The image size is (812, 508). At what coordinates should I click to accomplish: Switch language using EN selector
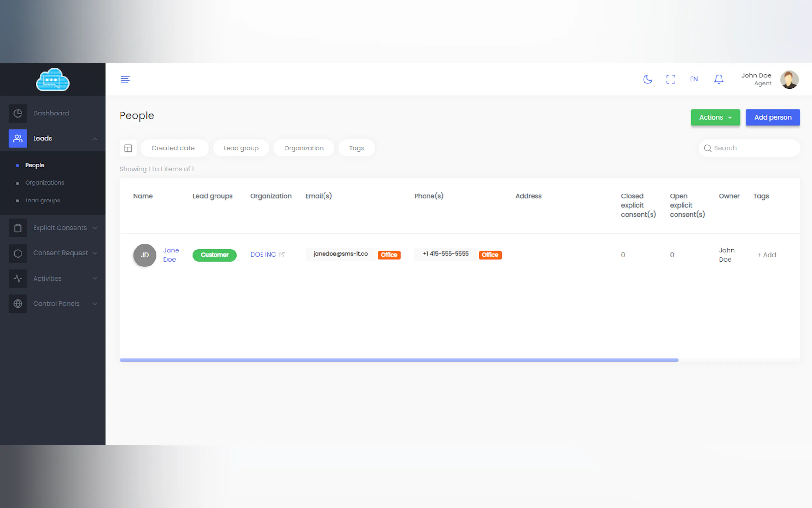[x=693, y=79]
